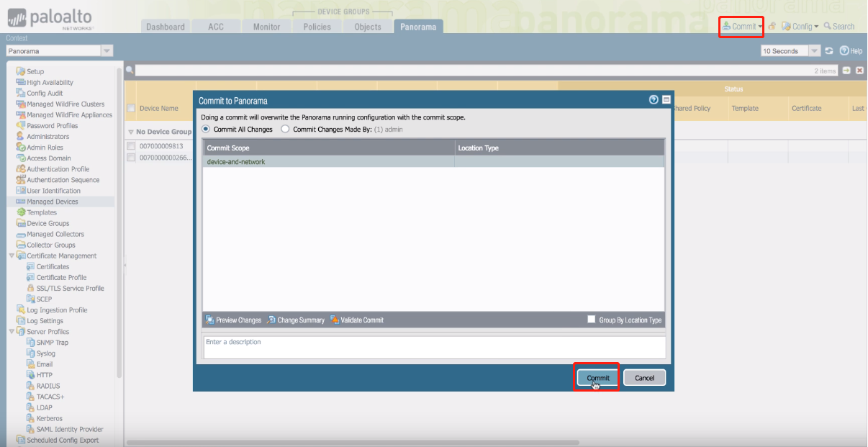Click the Enter a description field
868x447 pixels.
(434, 347)
